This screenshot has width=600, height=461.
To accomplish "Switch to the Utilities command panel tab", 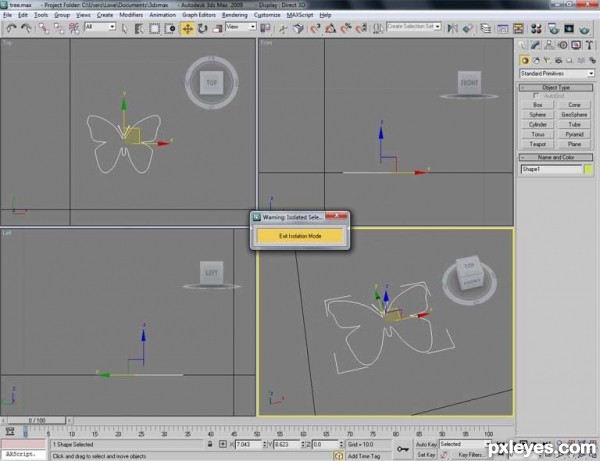I will pos(589,45).
